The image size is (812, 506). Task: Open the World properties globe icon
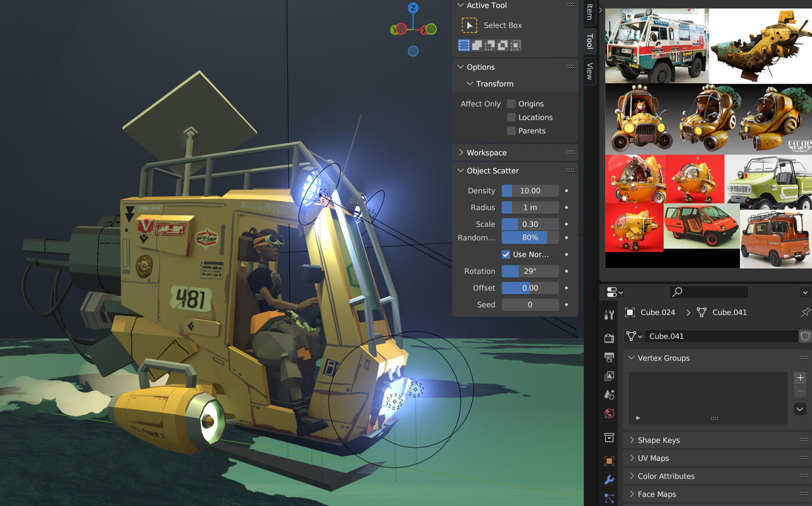pyautogui.click(x=609, y=414)
